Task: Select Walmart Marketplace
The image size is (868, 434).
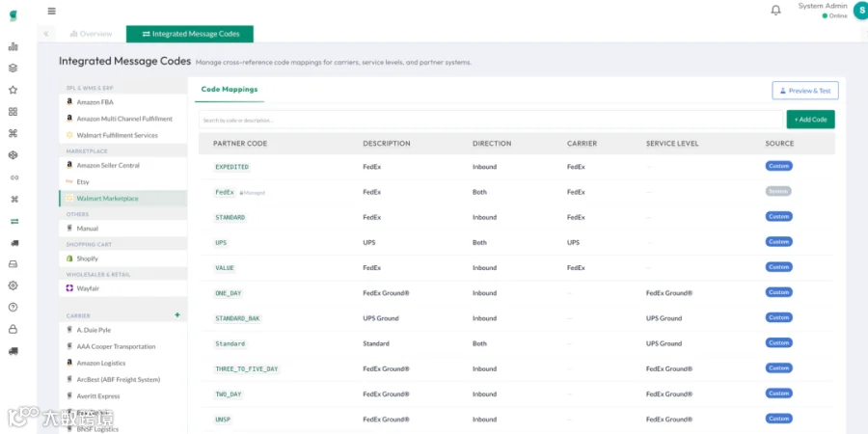Action: (122, 198)
